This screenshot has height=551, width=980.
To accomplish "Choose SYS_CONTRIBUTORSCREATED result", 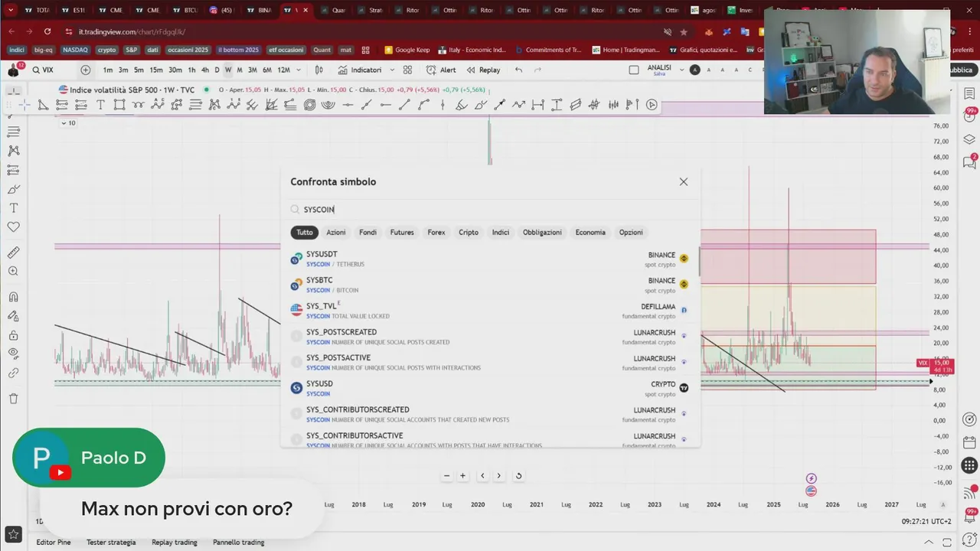I will tap(490, 415).
